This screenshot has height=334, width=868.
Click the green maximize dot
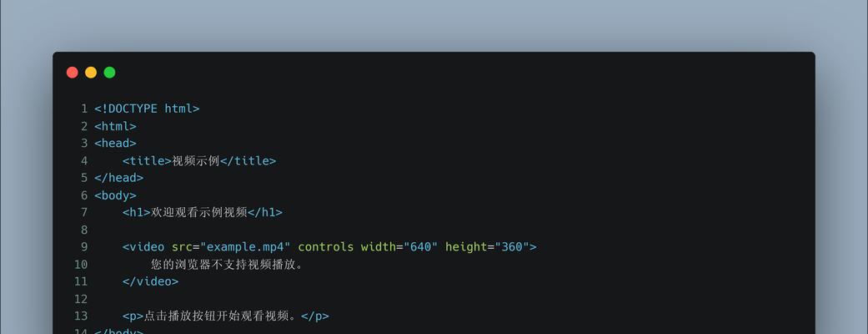tap(109, 72)
